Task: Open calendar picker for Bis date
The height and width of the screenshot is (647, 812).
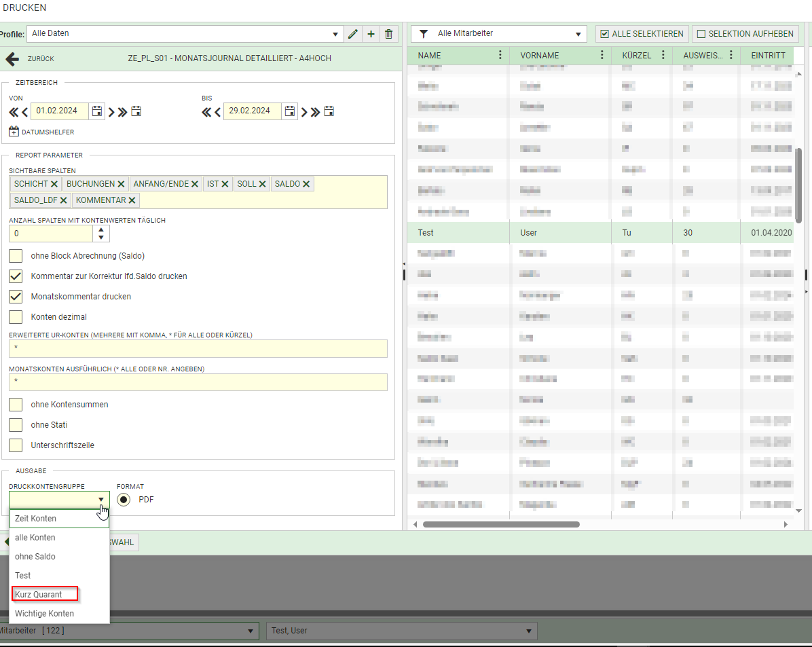Action: pos(290,111)
